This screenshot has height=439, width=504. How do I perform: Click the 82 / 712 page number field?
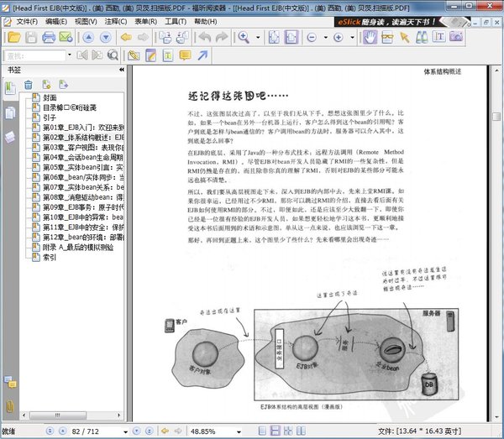point(95,431)
